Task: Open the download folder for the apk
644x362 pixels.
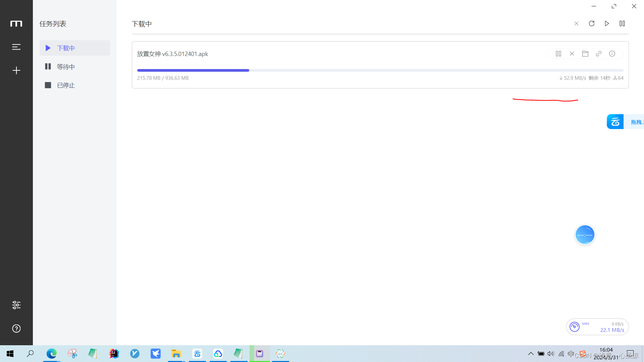Action: [x=585, y=54]
